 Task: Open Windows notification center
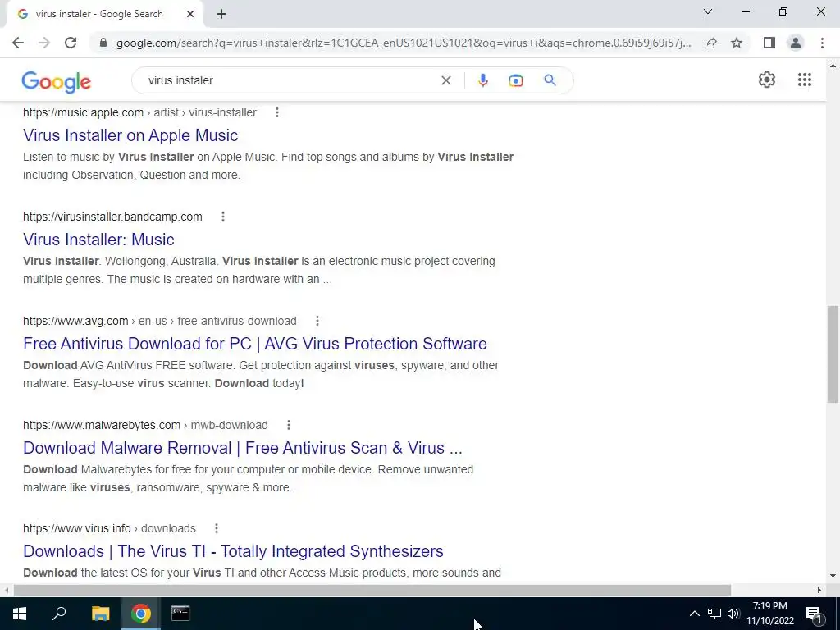point(814,614)
